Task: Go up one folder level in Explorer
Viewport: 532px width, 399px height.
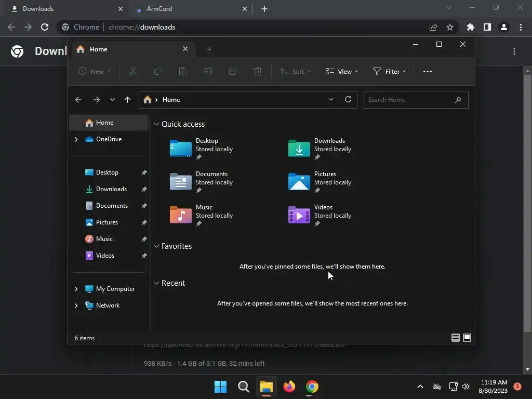Action: click(x=128, y=100)
